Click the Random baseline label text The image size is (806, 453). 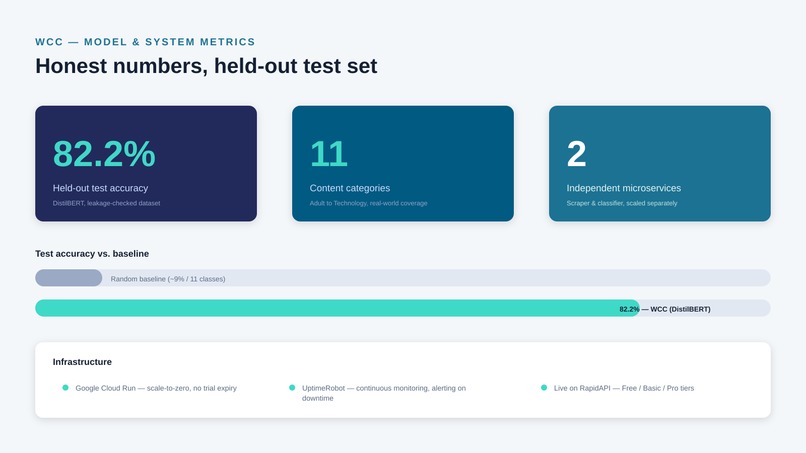tap(168, 279)
